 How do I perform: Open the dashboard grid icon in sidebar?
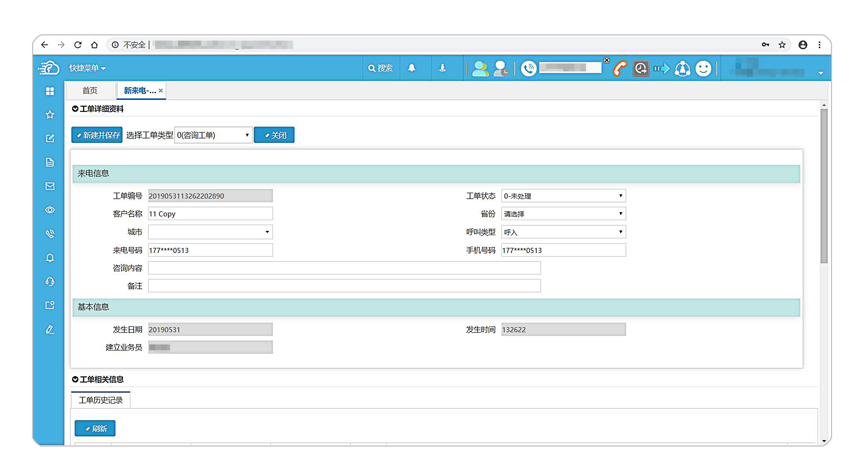[x=50, y=91]
